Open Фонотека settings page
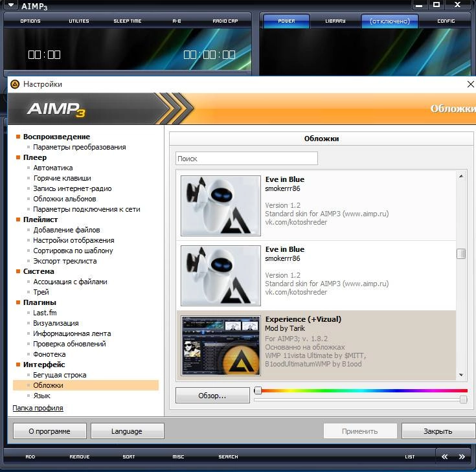This screenshot has width=476, height=472. click(49, 354)
